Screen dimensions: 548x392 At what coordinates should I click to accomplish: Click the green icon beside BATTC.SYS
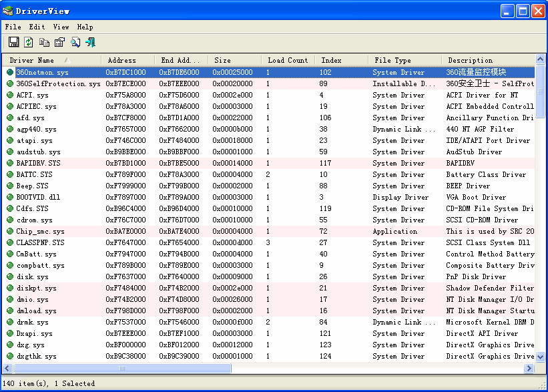[x=10, y=174]
